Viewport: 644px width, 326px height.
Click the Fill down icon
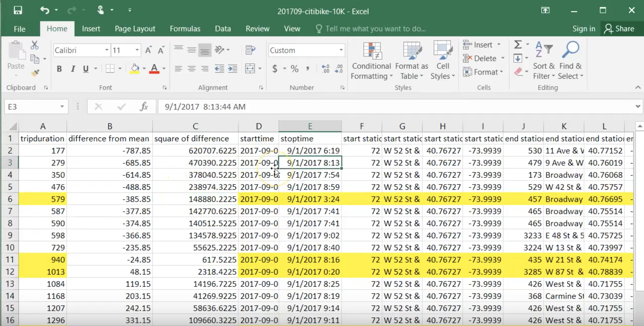point(518,58)
